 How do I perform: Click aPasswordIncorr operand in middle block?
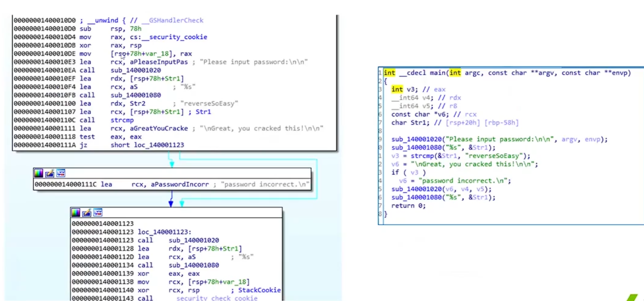(x=180, y=184)
